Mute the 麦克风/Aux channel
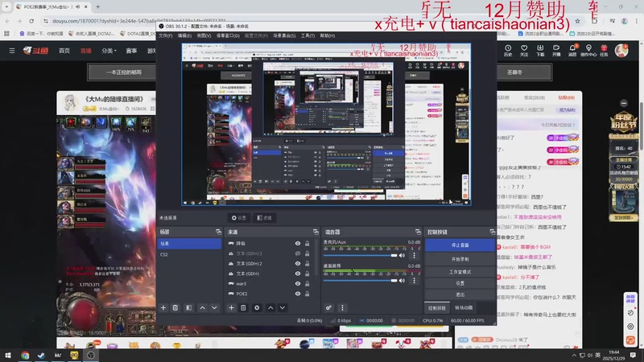The height and width of the screenshot is (362, 644). (x=402, y=255)
